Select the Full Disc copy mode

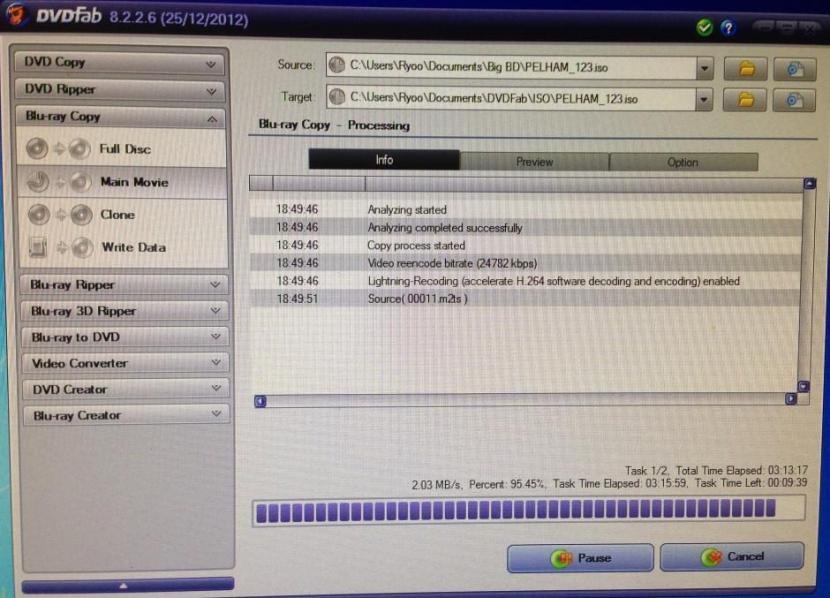(x=122, y=149)
